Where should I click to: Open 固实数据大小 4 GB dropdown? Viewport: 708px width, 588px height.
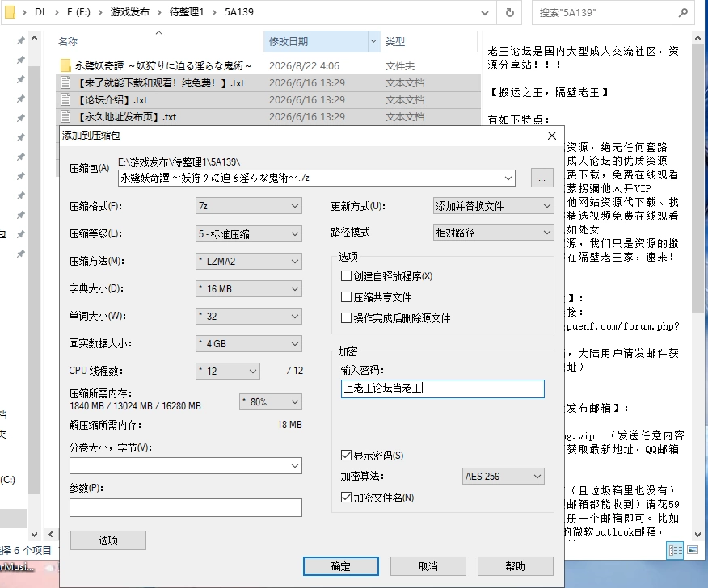(249, 344)
